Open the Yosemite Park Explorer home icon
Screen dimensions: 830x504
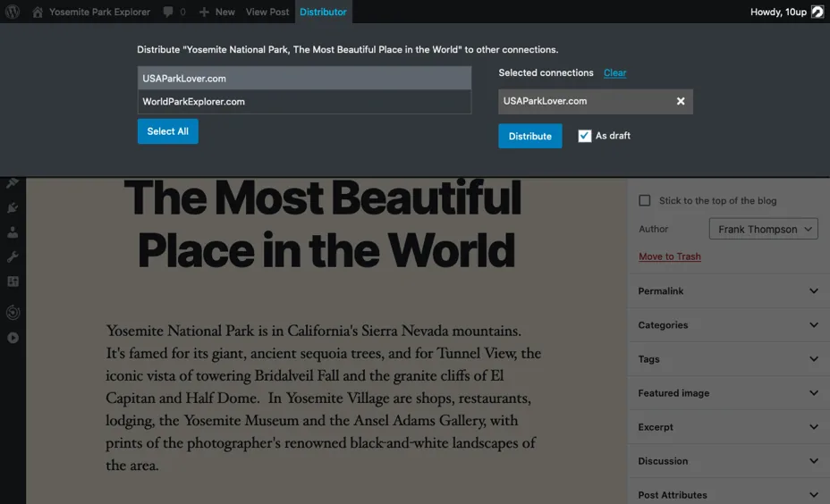pos(37,12)
